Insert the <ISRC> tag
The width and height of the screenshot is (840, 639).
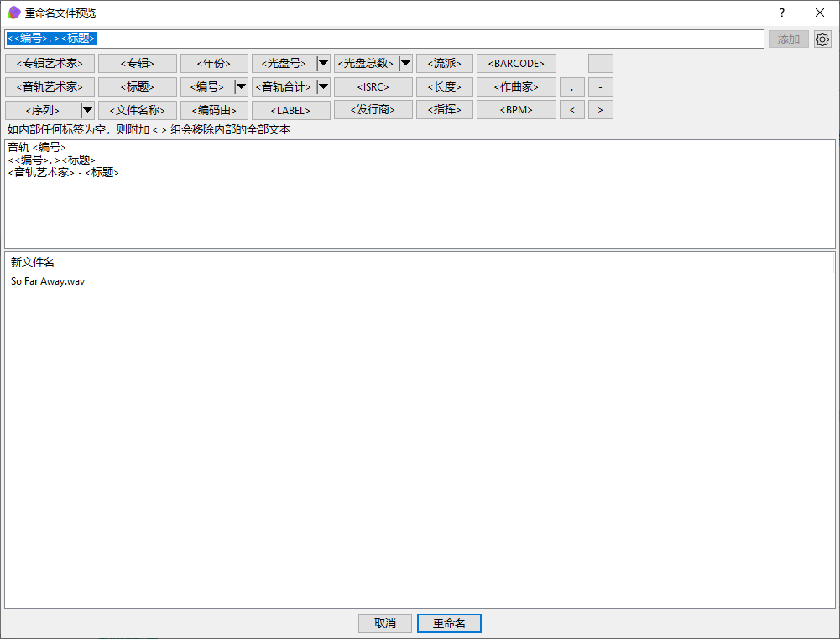coord(373,86)
